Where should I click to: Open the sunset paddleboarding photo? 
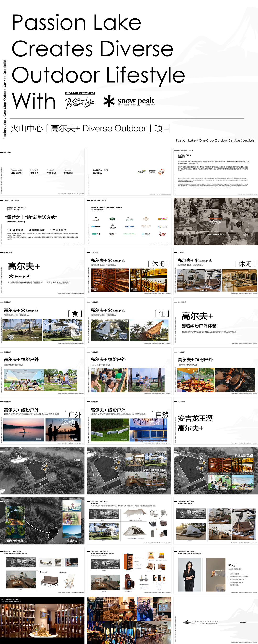coord(24,430)
